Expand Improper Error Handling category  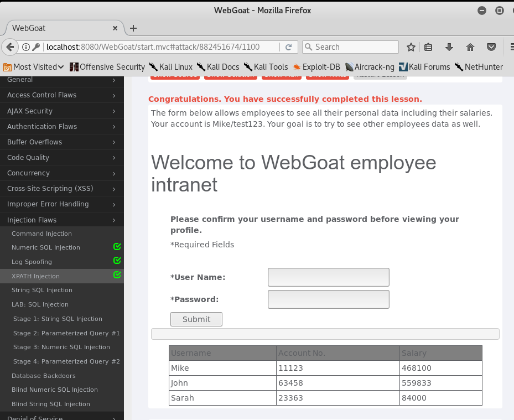62,204
